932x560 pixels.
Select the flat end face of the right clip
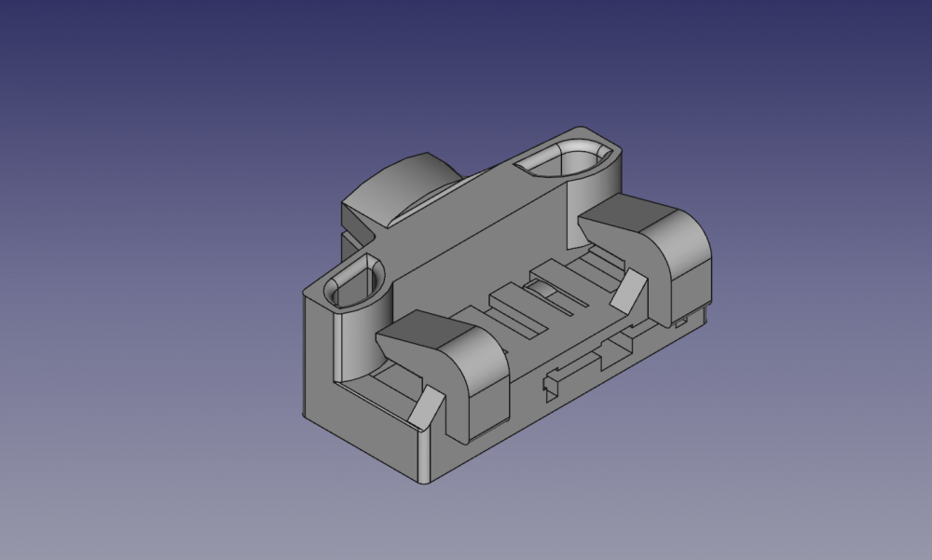coord(691,284)
